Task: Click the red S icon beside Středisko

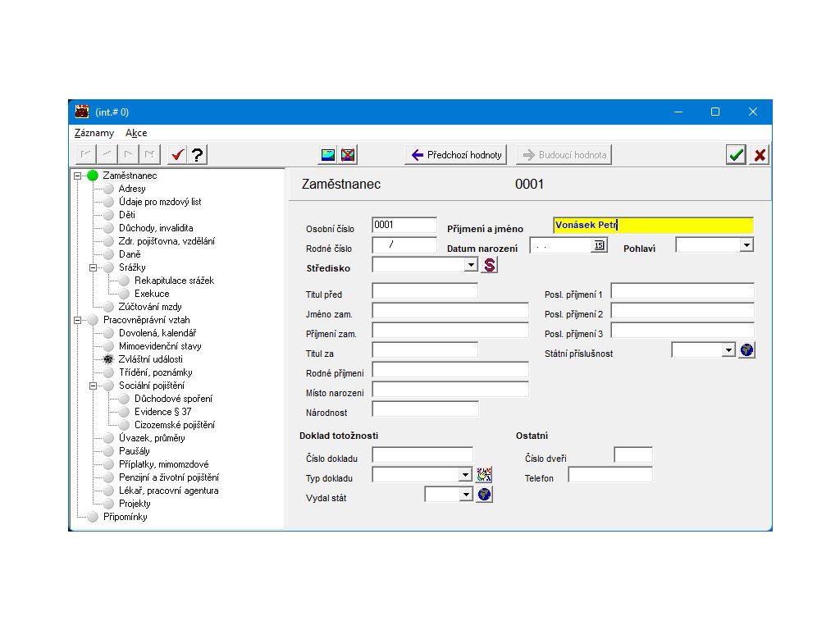Action: click(490, 265)
